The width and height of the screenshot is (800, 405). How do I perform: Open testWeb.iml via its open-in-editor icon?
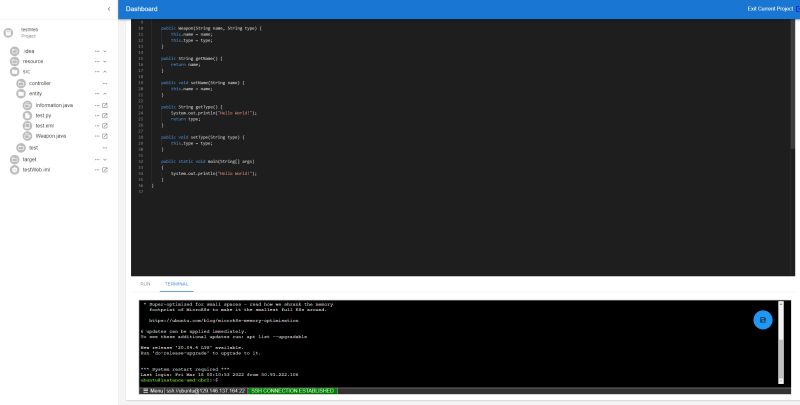point(105,169)
